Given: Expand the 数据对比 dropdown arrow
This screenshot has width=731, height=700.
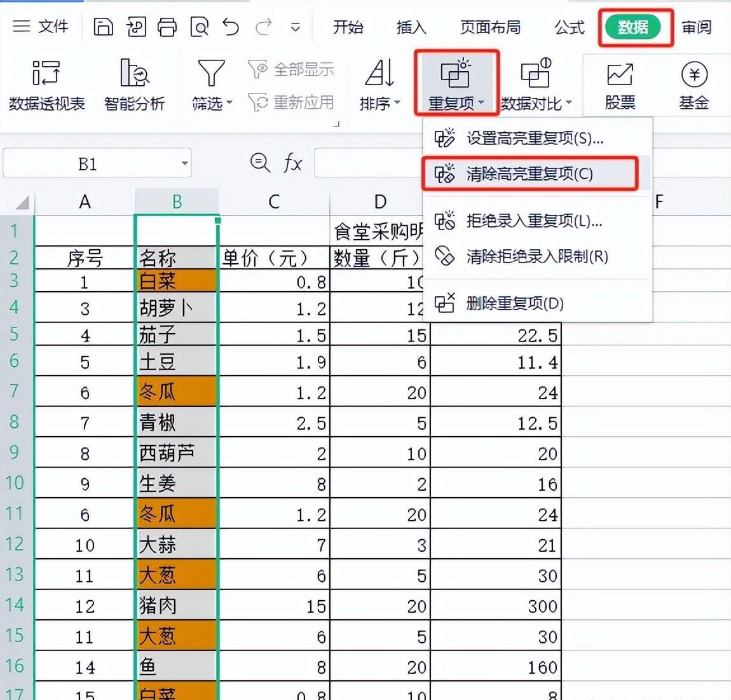Looking at the screenshot, I should click(569, 102).
